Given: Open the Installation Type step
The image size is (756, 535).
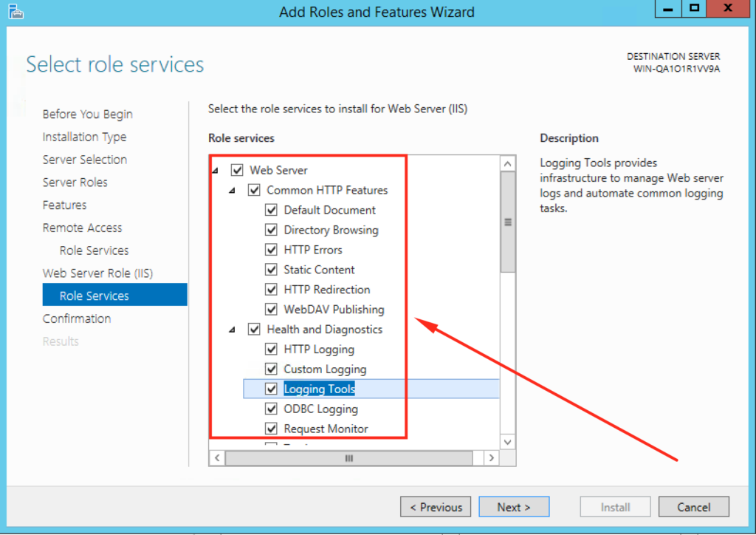Looking at the screenshot, I should (84, 137).
